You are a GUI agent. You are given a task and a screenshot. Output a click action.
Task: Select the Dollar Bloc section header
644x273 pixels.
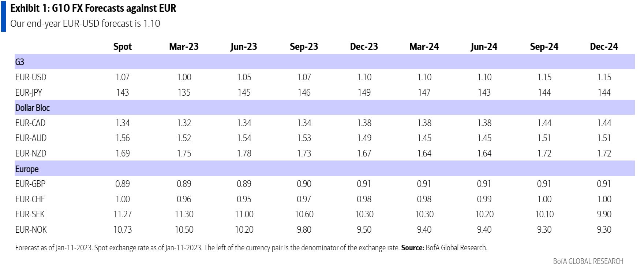pyautogui.click(x=32, y=108)
